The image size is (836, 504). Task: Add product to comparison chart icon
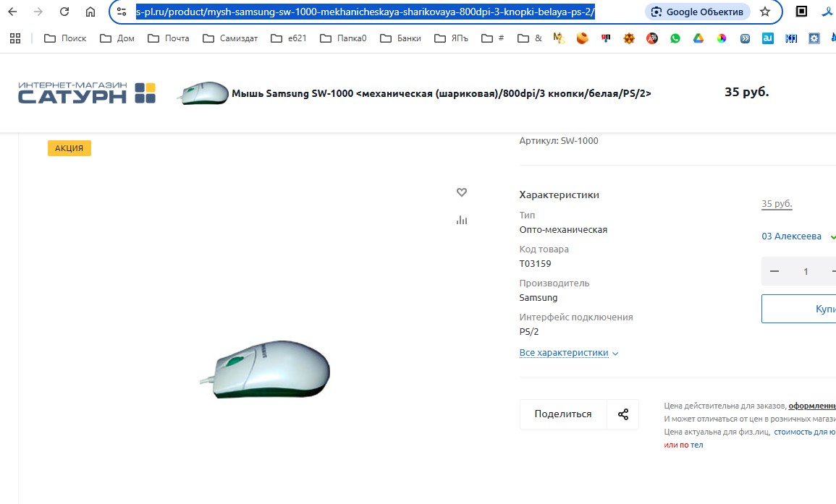pos(462,220)
